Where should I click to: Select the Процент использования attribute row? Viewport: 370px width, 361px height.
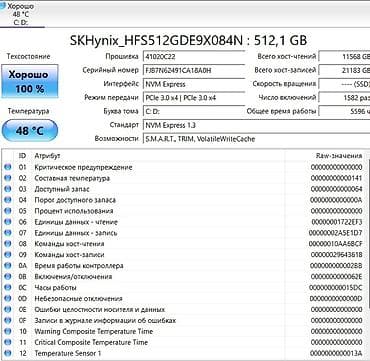coord(183,211)
